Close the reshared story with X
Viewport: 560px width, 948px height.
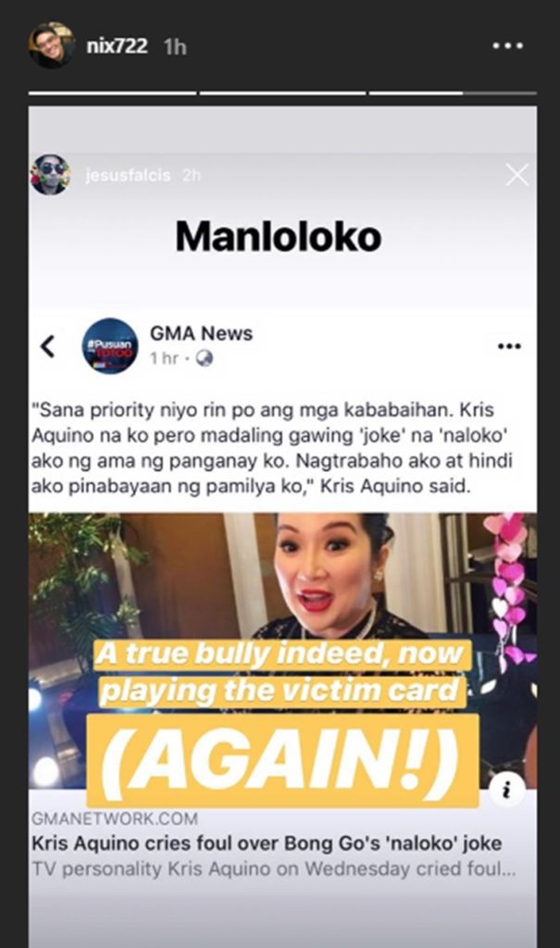pyautogui.click(x=517, y=175)
